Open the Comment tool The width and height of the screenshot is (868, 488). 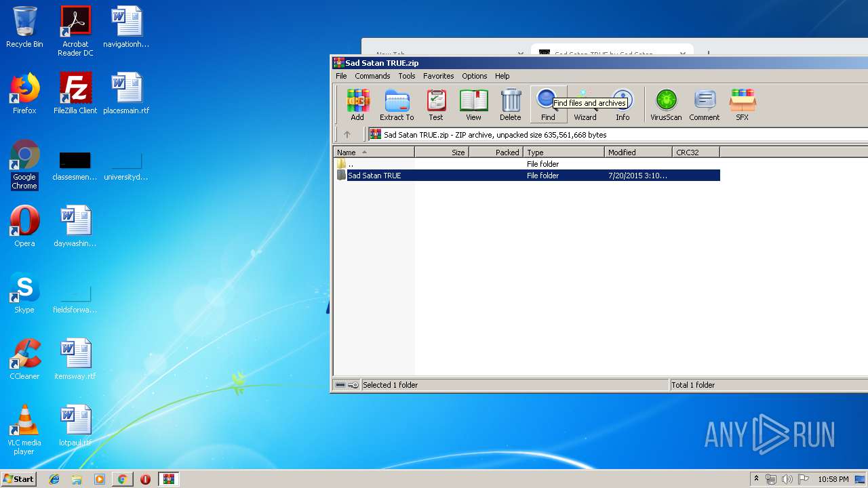pos(705,104)
